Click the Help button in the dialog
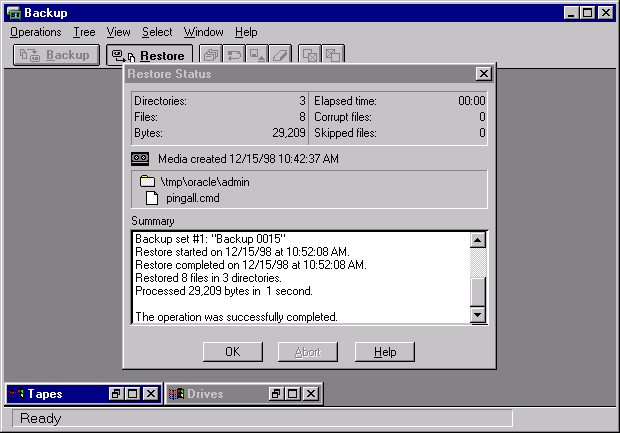The height and width of the screenshot is (433, 620). click(x=385, y=352)
